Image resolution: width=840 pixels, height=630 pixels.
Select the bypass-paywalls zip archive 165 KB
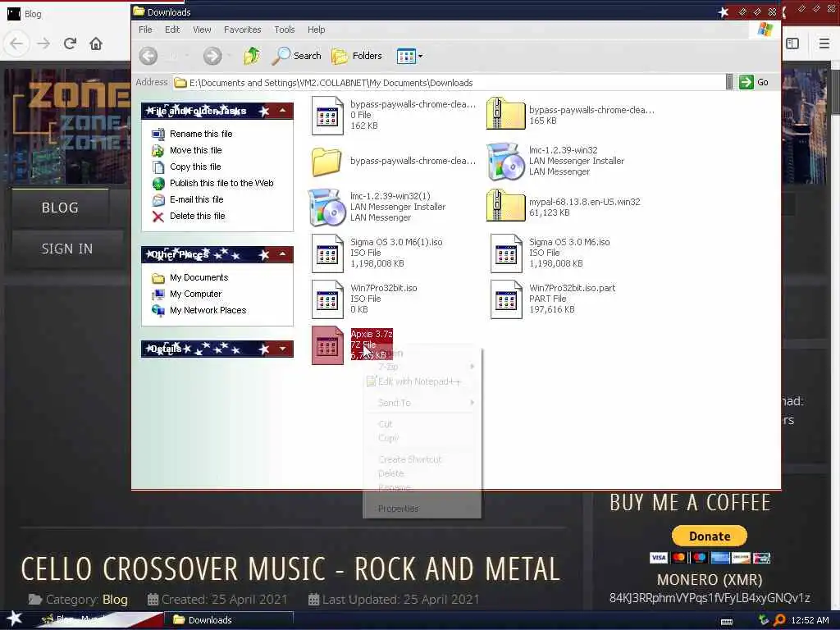(505, 113)
